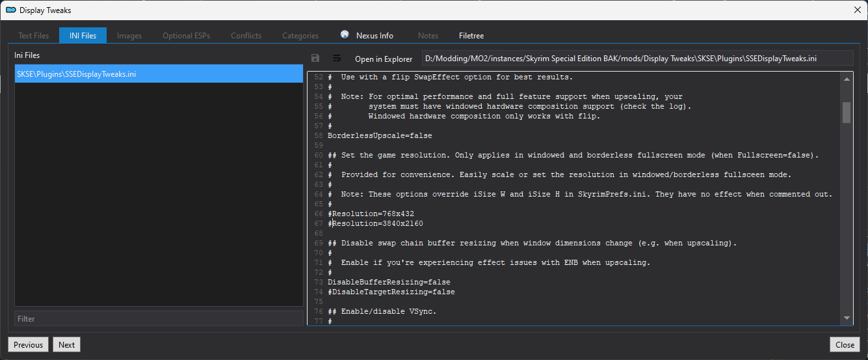This screenshot has height=360, width=868.
Task: Open the Notes tab
Action: (428, 35)
